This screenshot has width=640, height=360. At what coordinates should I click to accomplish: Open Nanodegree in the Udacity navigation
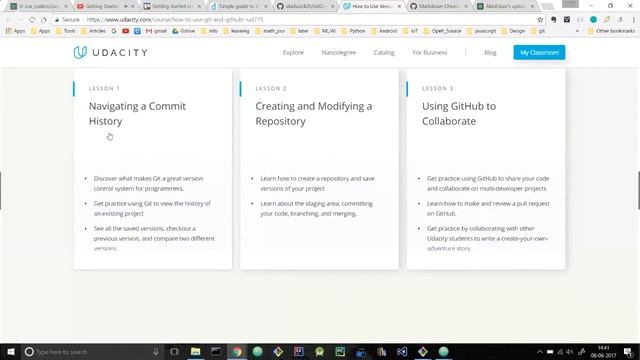point(339,52)
